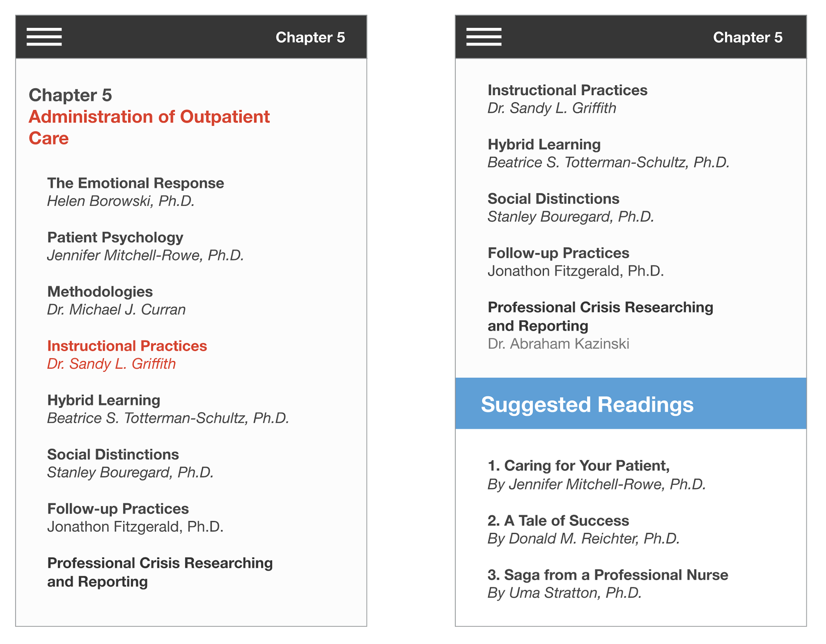This screenshot has width=826, height=644.
Task: Open the reading Caring for Your Patient
Action: tap(578, 466)
